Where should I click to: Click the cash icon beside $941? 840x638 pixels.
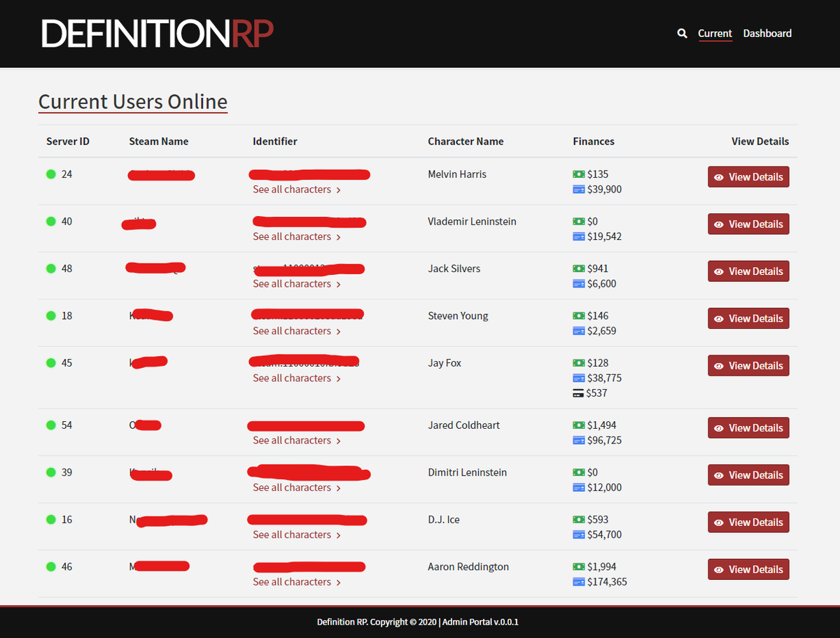click(x=579, y=269)
